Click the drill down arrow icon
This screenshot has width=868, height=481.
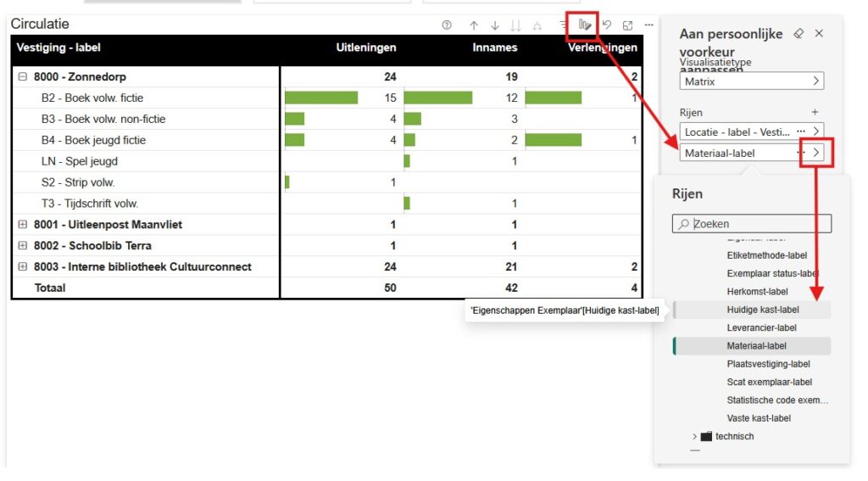pos(495,25)
